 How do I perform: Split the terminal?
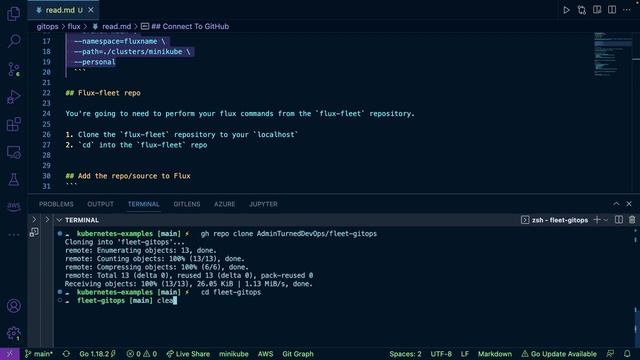619,220
